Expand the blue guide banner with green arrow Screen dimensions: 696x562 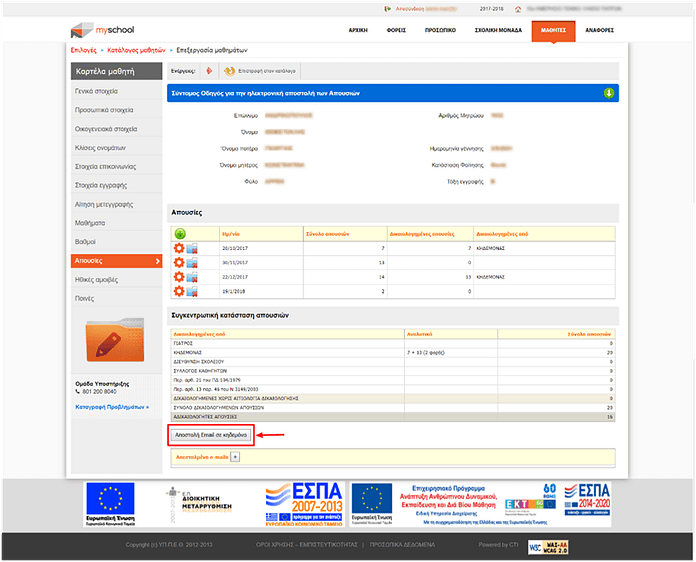tap(608, 93)
